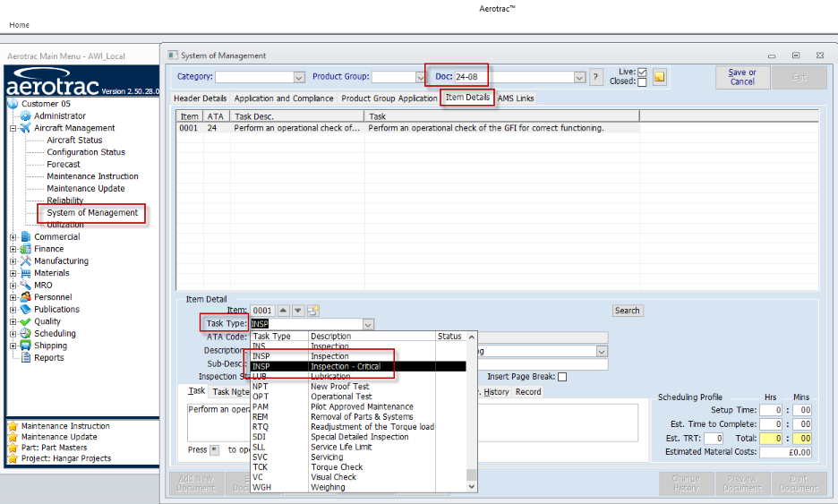
Task: Select the Quality checkmark icon
Action: coord(25,321)
